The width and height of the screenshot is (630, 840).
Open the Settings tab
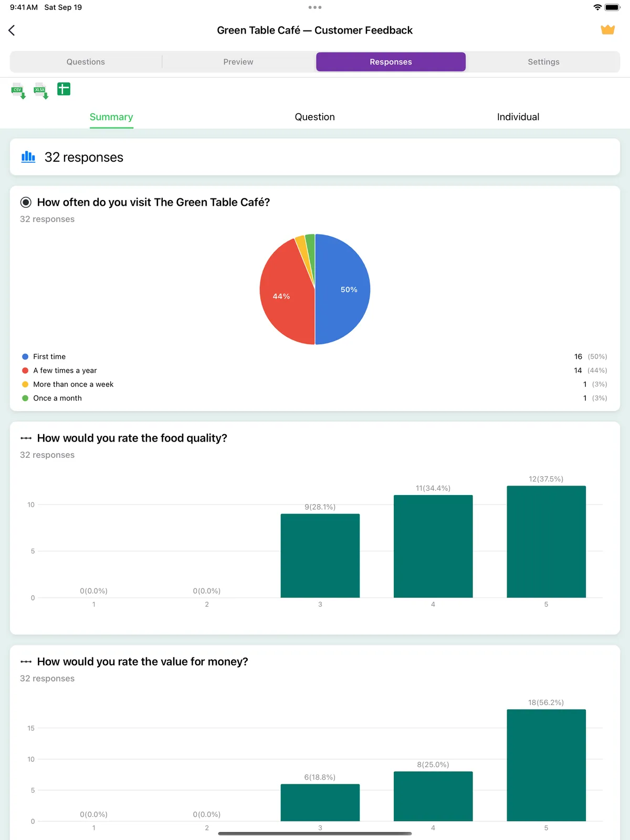pos(543,62)
